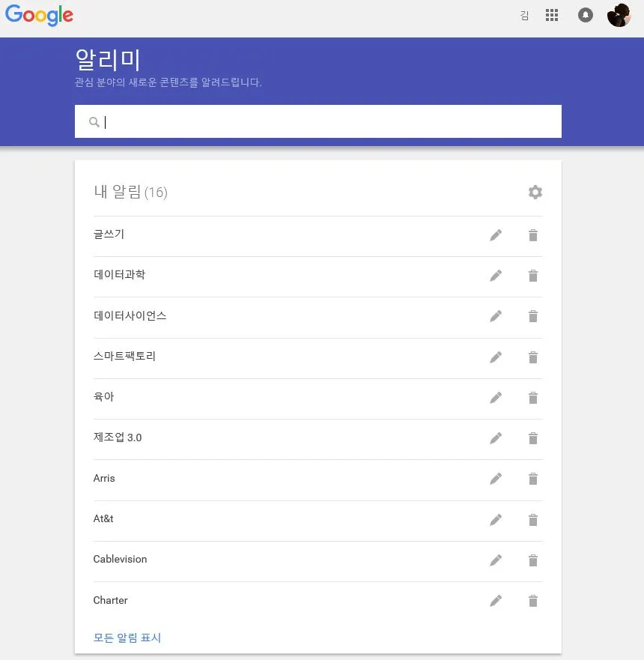The height and width of the screenshot is (660, 644).
Task: Open the account profile picture menu
Action: (619, 15)
